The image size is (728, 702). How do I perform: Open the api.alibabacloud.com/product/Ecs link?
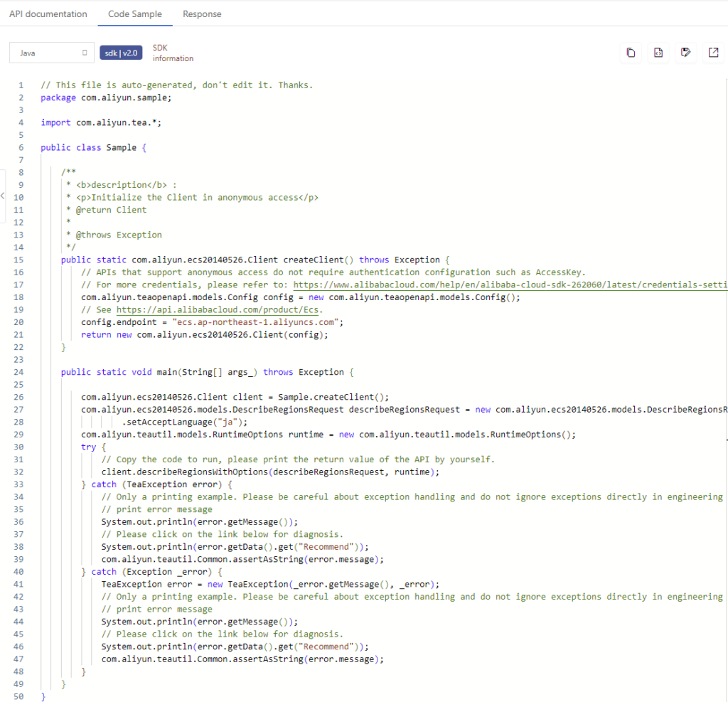pos(218,310)
